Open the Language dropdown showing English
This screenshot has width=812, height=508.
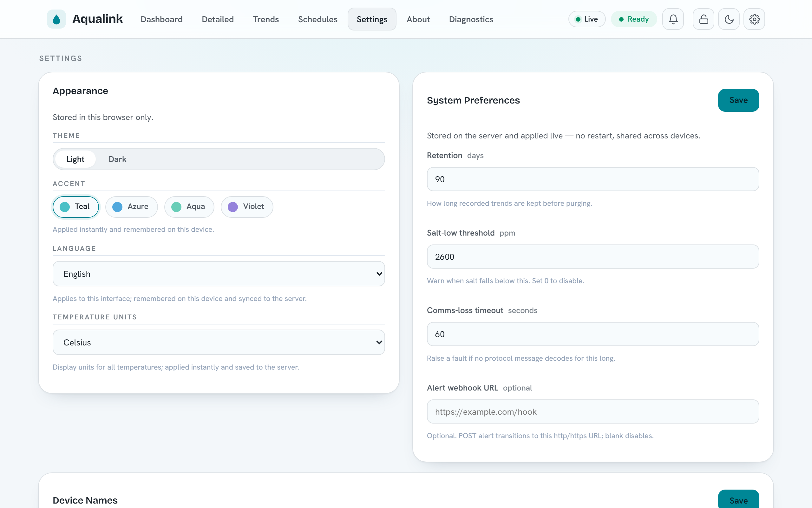[x=219, y=274]
